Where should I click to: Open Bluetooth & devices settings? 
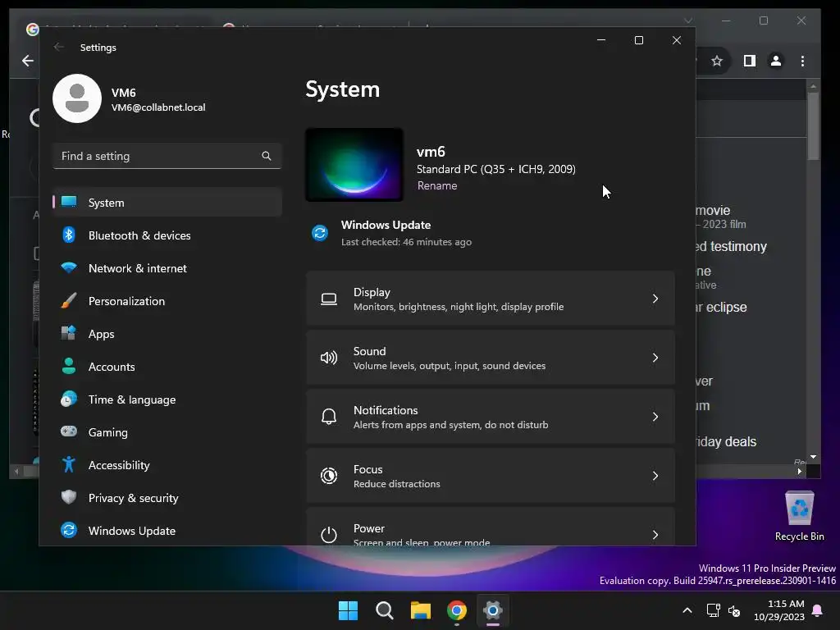click(167, 235)
